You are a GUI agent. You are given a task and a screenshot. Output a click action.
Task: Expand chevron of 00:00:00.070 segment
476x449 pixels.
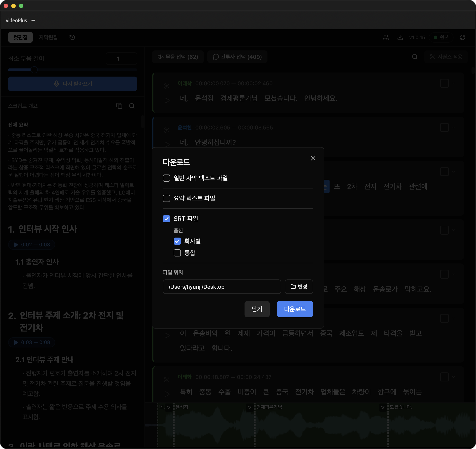(x=454, y=83)
